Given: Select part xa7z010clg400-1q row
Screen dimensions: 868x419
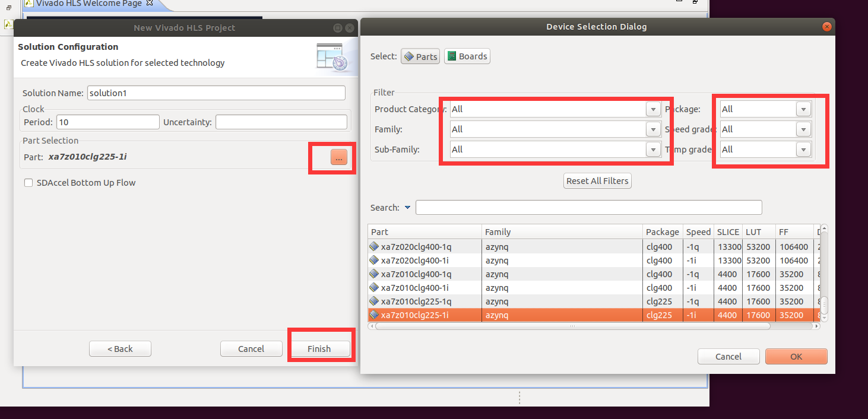Looking at the screenshot, I should coord(594,274).
